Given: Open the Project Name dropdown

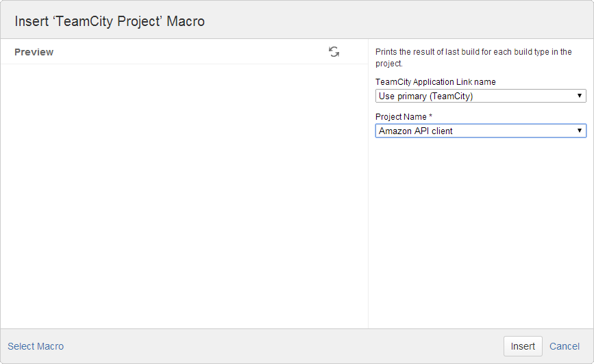Looking at the screenshot, I should click(x=481, y=131).
